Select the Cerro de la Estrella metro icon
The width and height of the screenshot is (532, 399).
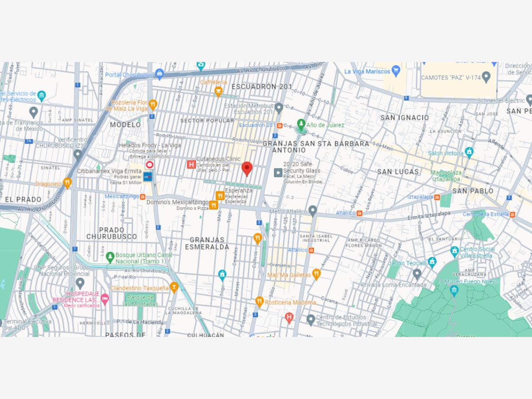click(512, 215)
